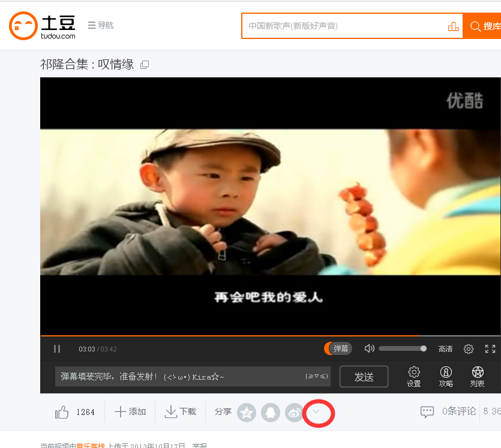Click the 音乐客栈 uploader link
The width and height of the screenshot is (501, 448).
pyautogui.click(x=91, y=446)
